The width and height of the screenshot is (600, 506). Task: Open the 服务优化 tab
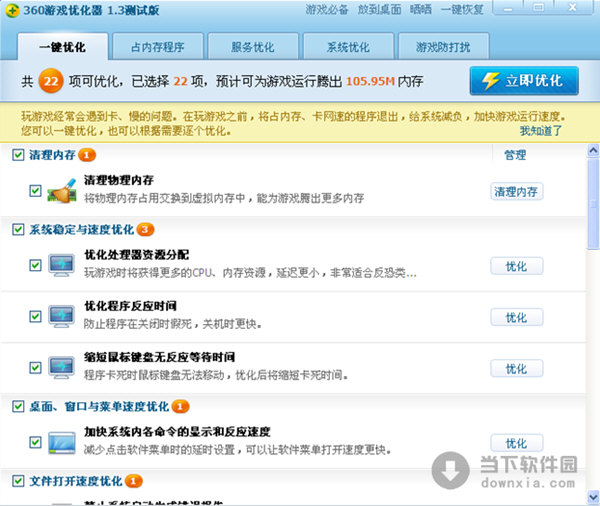pos(253,47)
